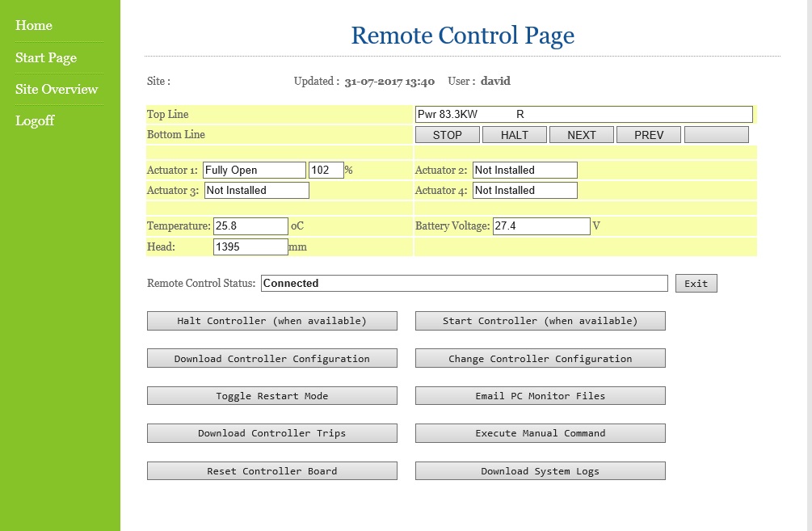Click the Site : label
This screenshot has width=812, height=531.
[158, 81]
